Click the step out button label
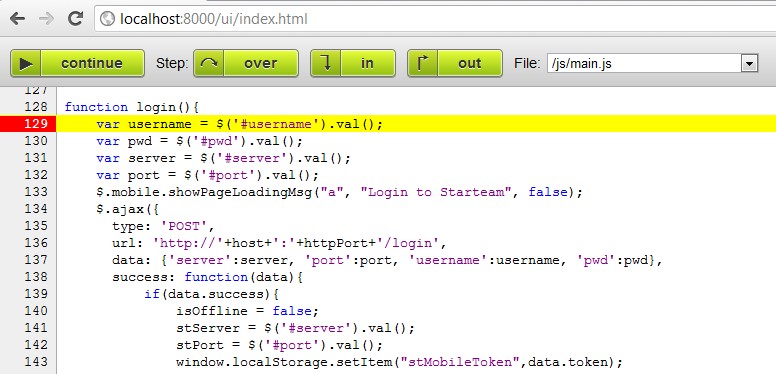Image resolution: width=776 pixels, height=374 pixels. click(470, 63)
